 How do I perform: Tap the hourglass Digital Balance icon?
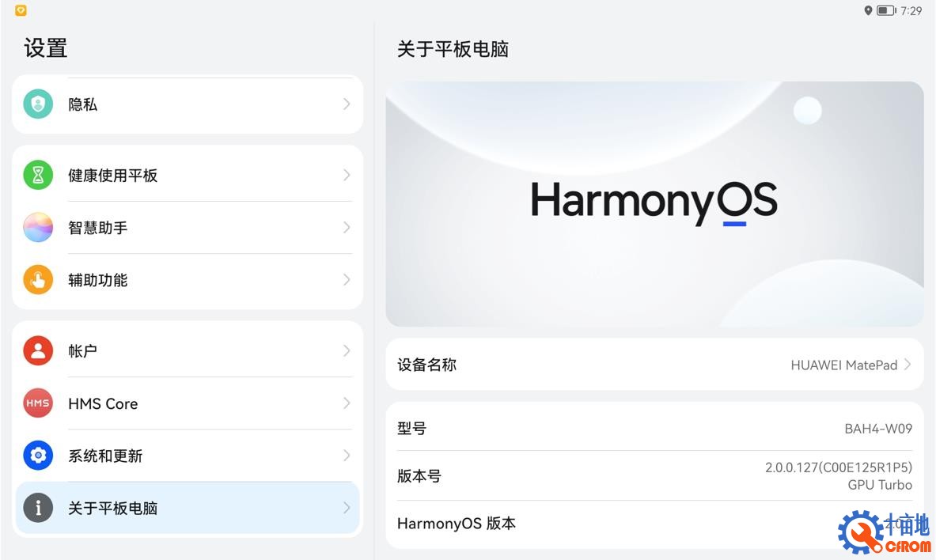(x=38, y=175)
